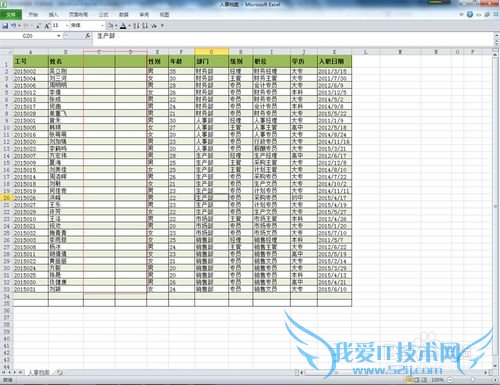Select highlighted column G header

point(211,52)
